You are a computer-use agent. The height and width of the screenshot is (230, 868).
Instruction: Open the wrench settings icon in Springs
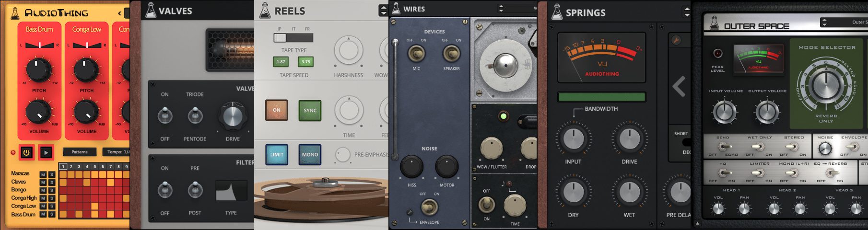pyautogui.click(x=676, y=40)
